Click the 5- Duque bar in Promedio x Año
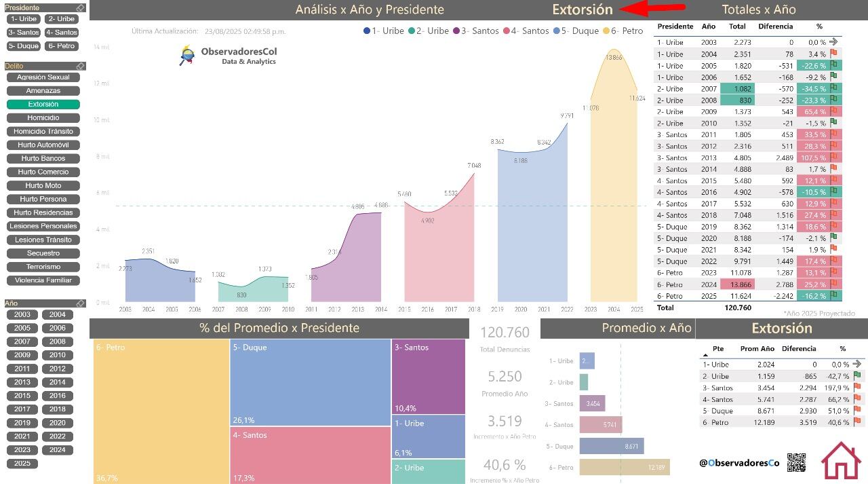Image resolution: width=868 pixels, height=484 pixels. [x=611, y=446]
